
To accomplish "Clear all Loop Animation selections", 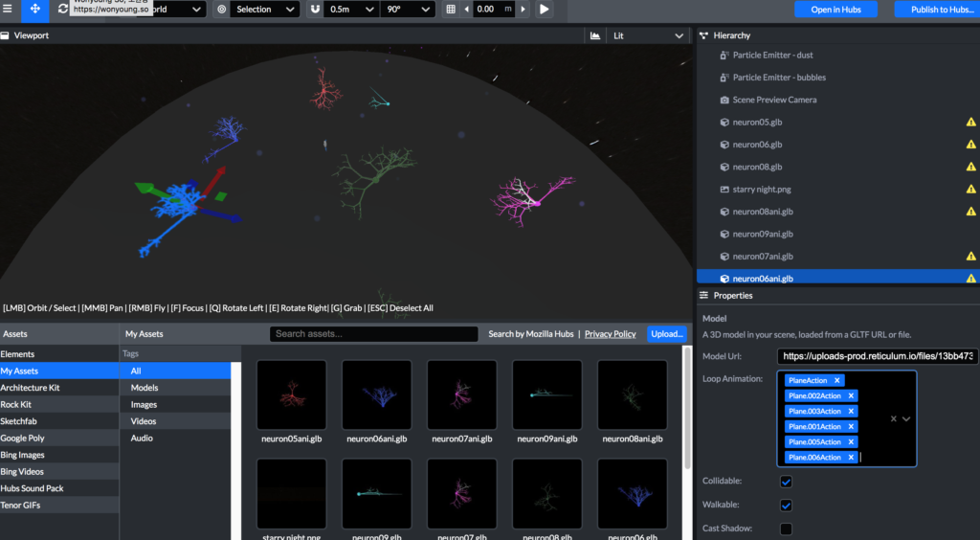I will pyautogui.click(x=893, y=418).
